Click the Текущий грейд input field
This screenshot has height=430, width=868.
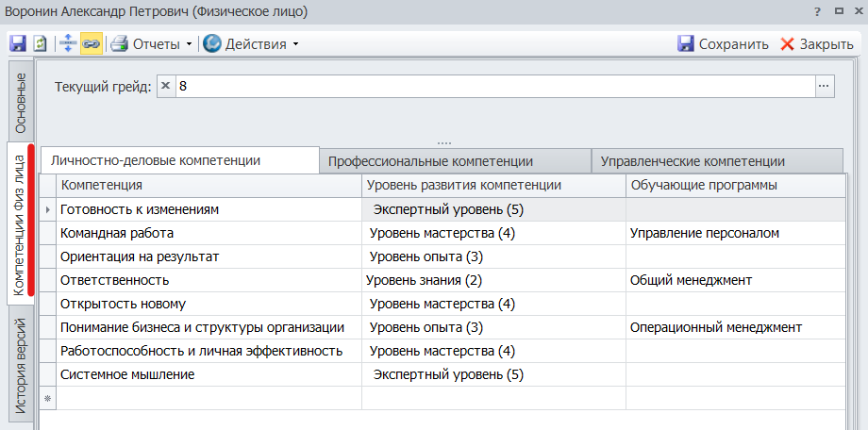(491, 86)
